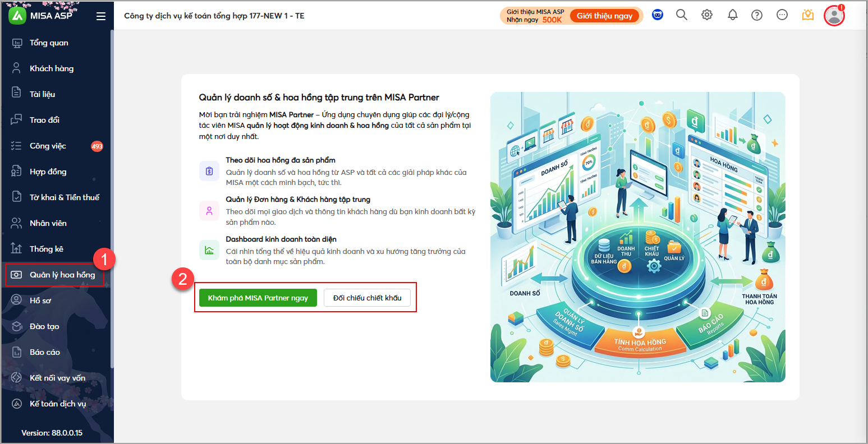Click the Dashboard kinh doanh toàn diện heading
The image size is (868, 444).
[x=281, y=239]
